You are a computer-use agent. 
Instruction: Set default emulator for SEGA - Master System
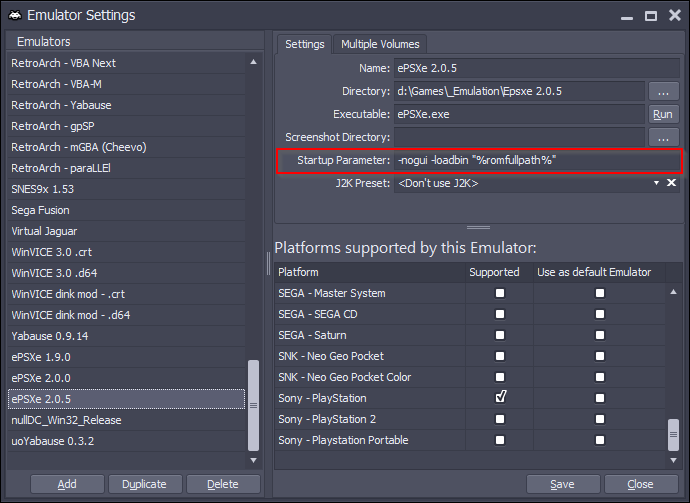[600, 293]
